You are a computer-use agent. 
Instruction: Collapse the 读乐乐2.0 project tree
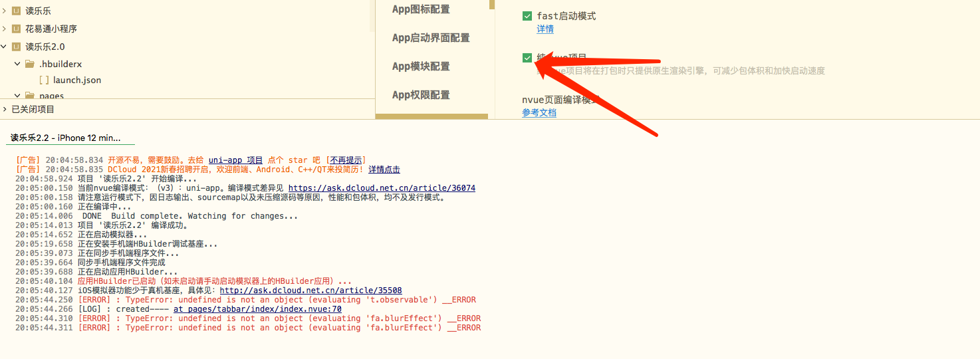click(5, 47)
